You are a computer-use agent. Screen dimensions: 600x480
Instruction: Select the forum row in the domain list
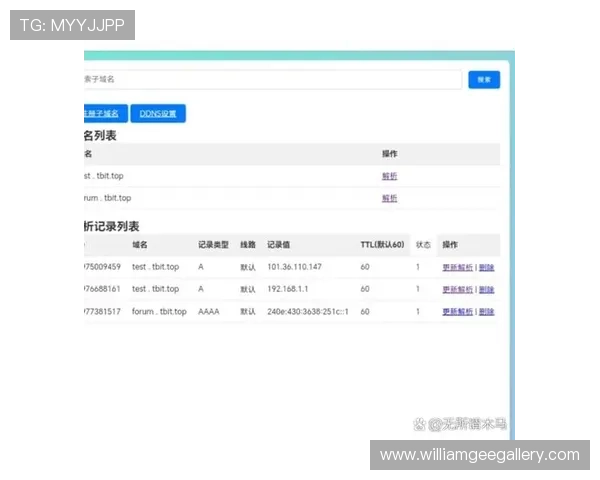[x=292, y=198]
